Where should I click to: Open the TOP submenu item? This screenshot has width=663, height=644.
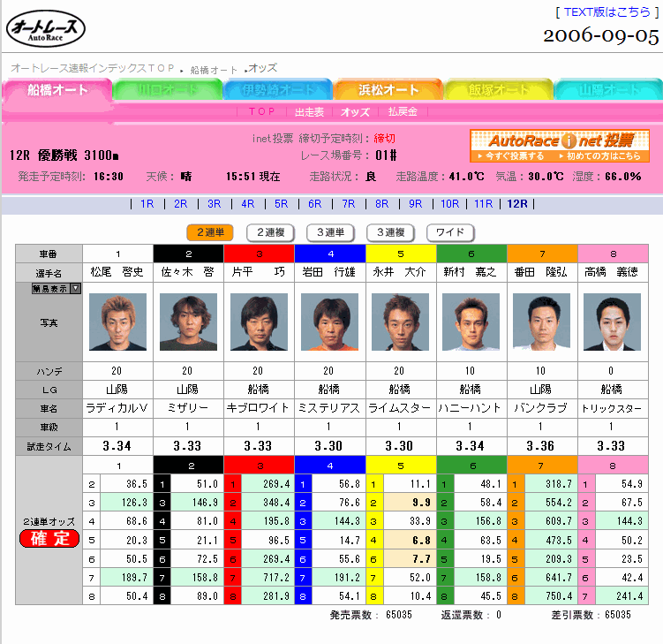pyautogui.click(x=261, y=111)
